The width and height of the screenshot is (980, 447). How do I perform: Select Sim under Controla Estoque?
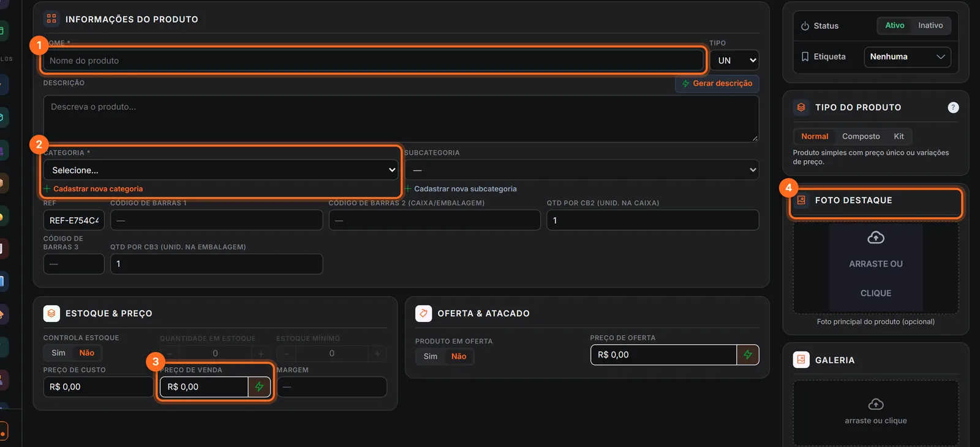click(58, 353)
